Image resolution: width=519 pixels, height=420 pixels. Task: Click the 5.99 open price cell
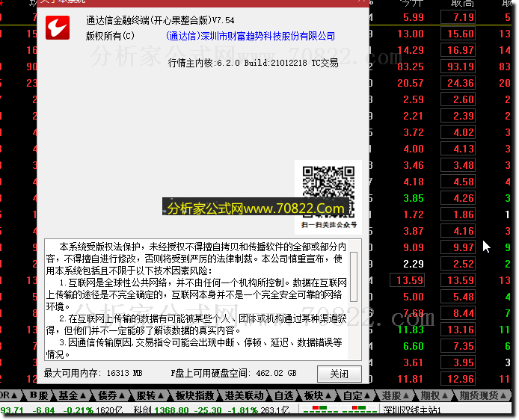414,17
